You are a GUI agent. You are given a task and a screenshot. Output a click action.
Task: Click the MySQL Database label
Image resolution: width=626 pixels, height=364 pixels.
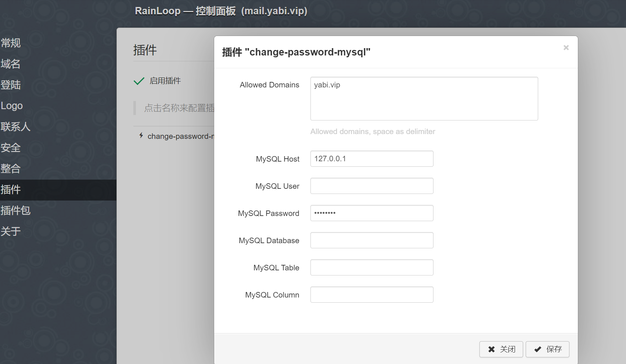(269, 241)
